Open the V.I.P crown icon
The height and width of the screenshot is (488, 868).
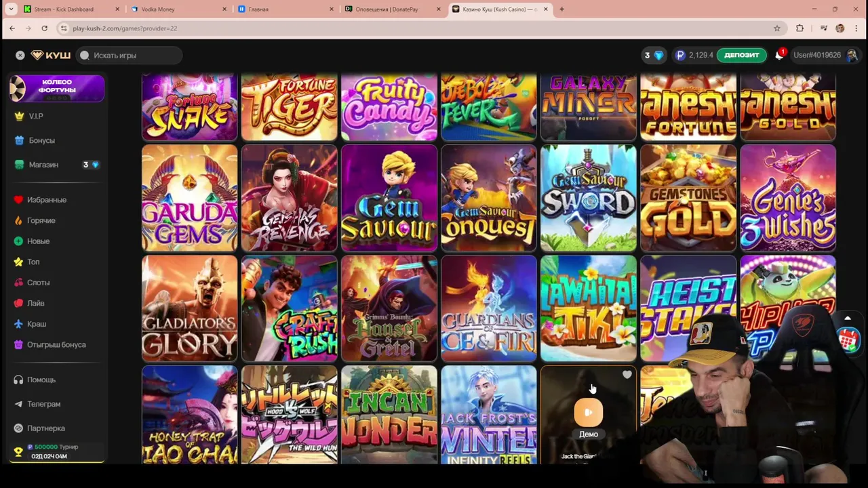point(19,116)
